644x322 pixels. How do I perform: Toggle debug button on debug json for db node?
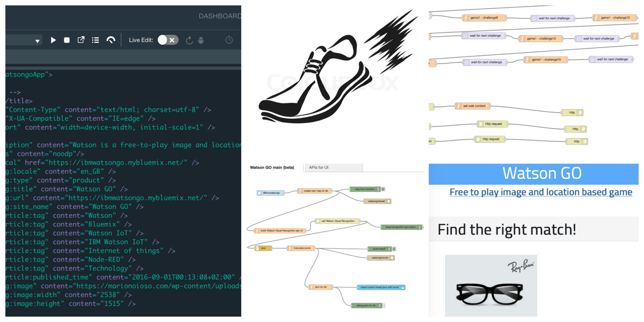383,305
